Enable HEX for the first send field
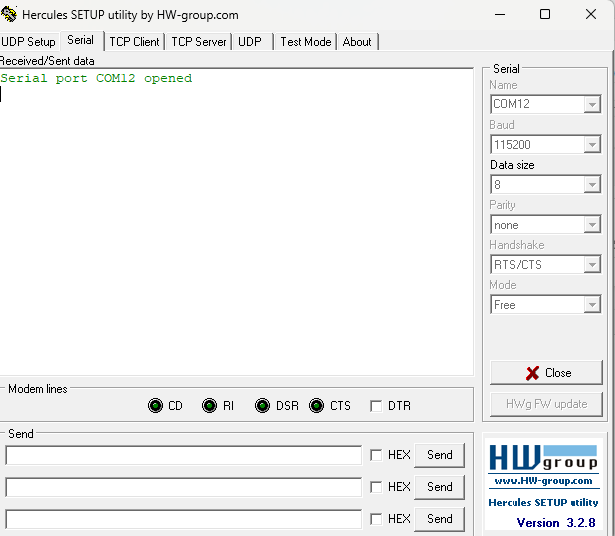Screen dimensions: 615x536 pyautogui.click(x=376, y=455)
